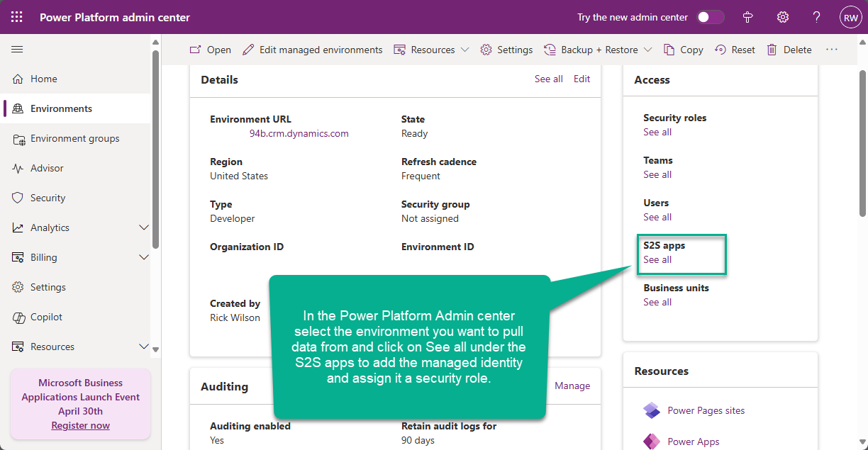The width and height of the screenshot is (868, 450).
Task: Click the Rick Wilson created by name
Action: point(235,317)
